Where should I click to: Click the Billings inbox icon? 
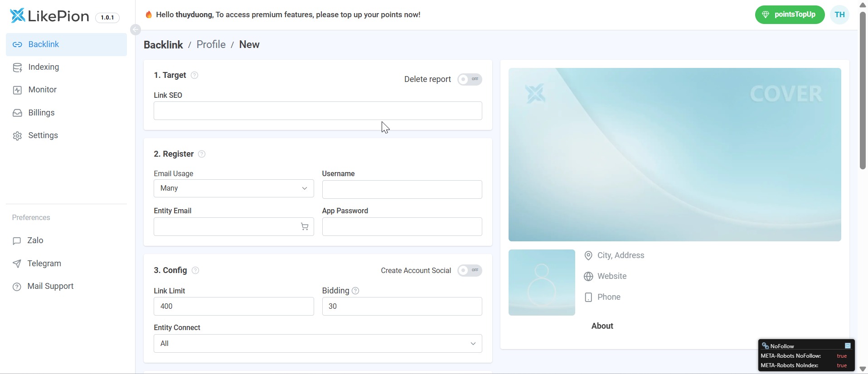click(17, 113)
